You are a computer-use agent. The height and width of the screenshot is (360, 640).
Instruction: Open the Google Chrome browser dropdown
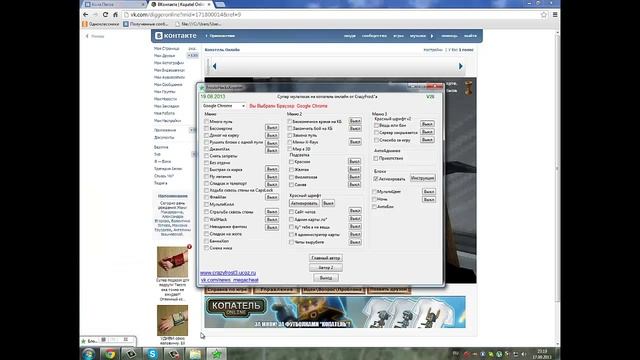(224, 106)
